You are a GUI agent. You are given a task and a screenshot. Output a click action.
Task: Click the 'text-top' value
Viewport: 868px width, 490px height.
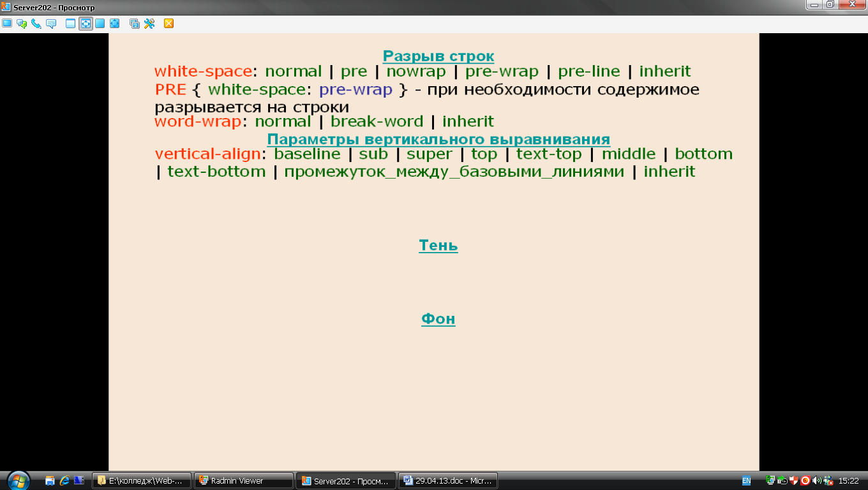tap(549, 154)
